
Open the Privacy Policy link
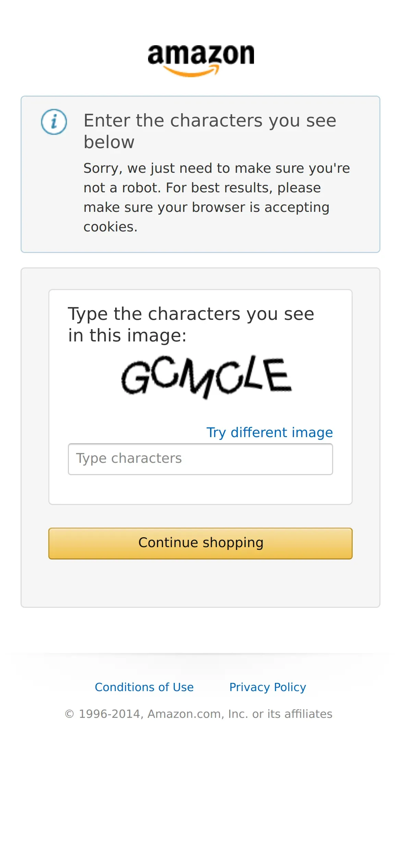268,687
